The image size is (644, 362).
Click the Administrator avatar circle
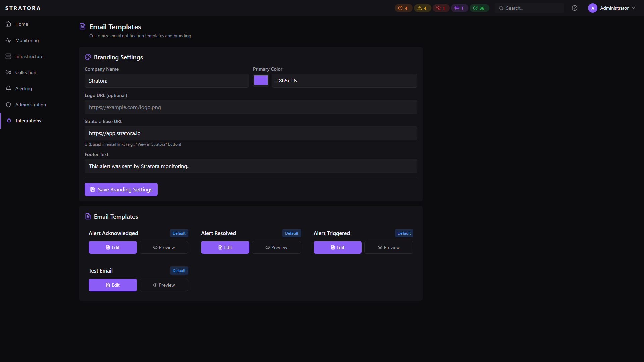(593, 8)
